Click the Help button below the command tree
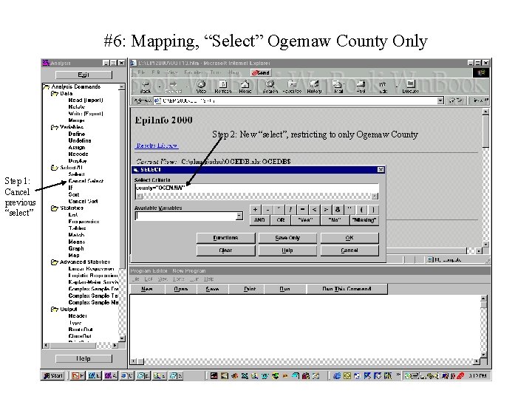Viewport: 532px width, 399px height. pos(83,358)
